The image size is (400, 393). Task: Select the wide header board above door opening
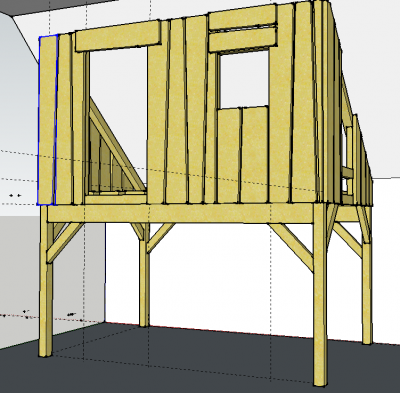(x=118, y=36)
